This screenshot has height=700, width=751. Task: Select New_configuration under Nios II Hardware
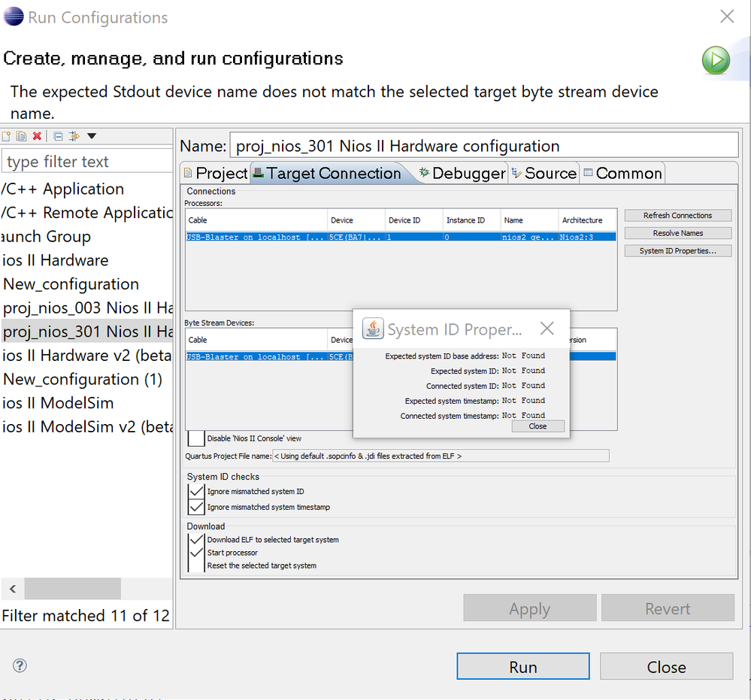[x=71, y=284]
